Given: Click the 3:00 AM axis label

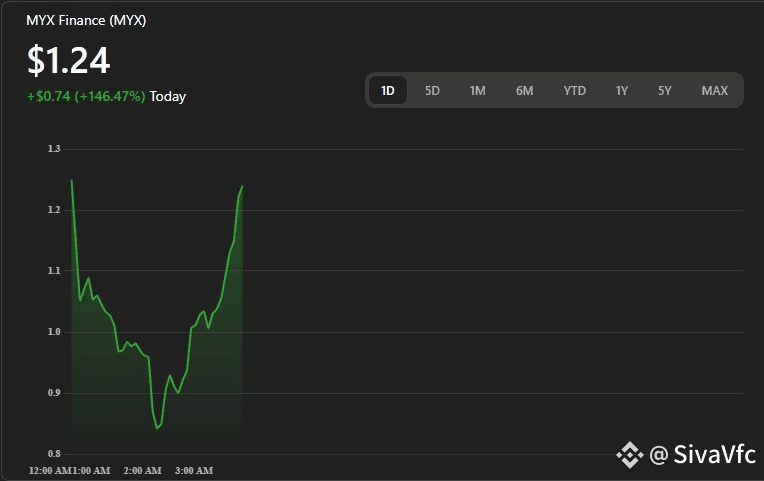Looking at the screenshot, I should 194,471.
